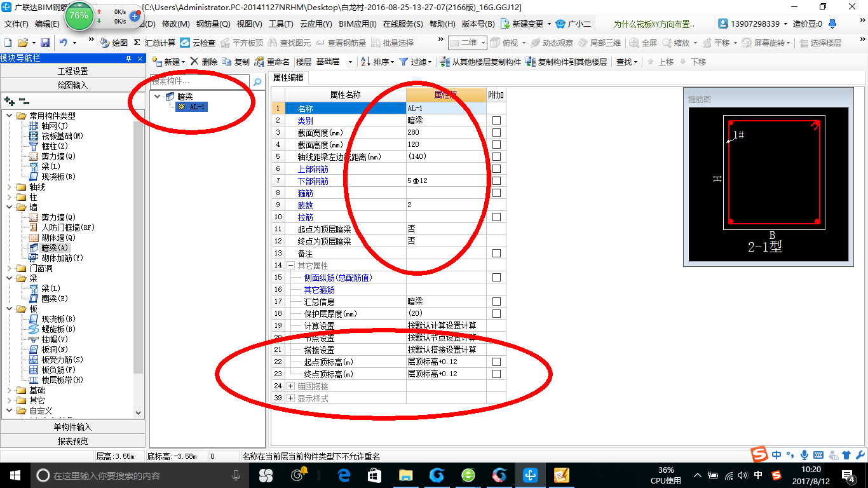Expand the 基础 folder in navigator
This screenshot has height=488, width=868.
tap(9, 390)
